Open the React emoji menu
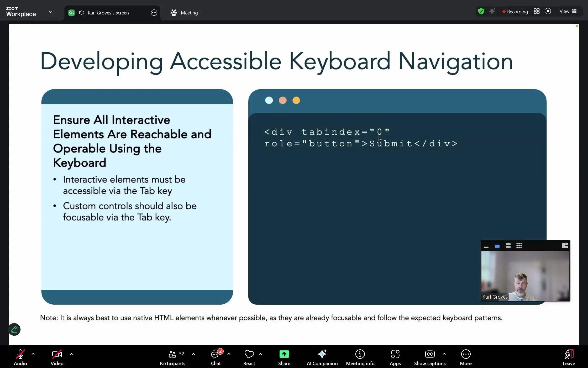Screen dimensions: 588x368 249,357
